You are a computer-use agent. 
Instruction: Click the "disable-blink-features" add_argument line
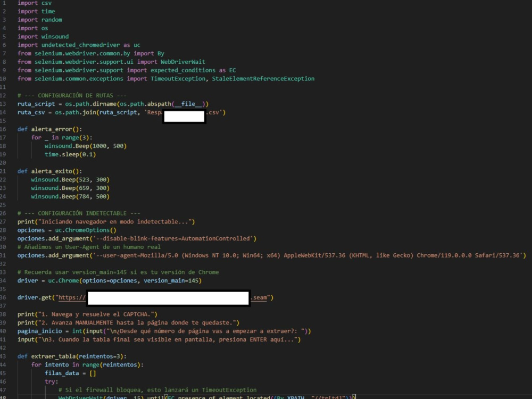point(137,238)
